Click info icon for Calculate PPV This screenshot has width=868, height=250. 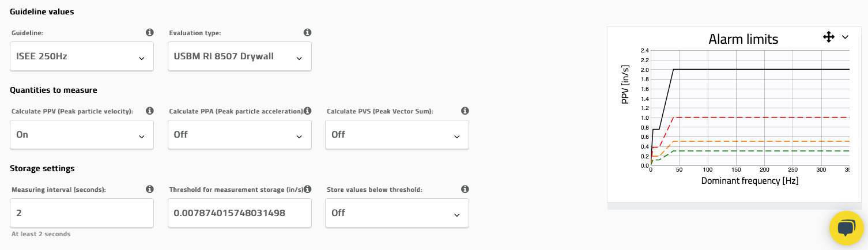150,111
